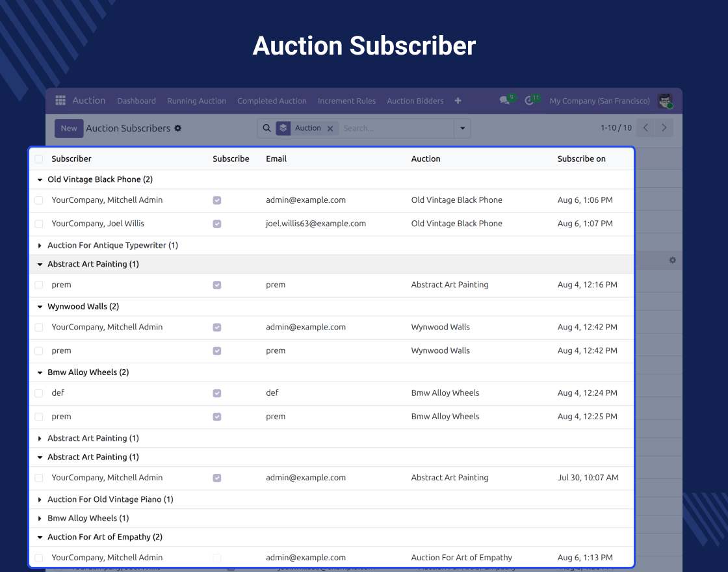The height and width of the screenshot is (572, 728).
Task: Select the Mitchell Admin row under Wynwood Walls
Action: click(39, 328)
